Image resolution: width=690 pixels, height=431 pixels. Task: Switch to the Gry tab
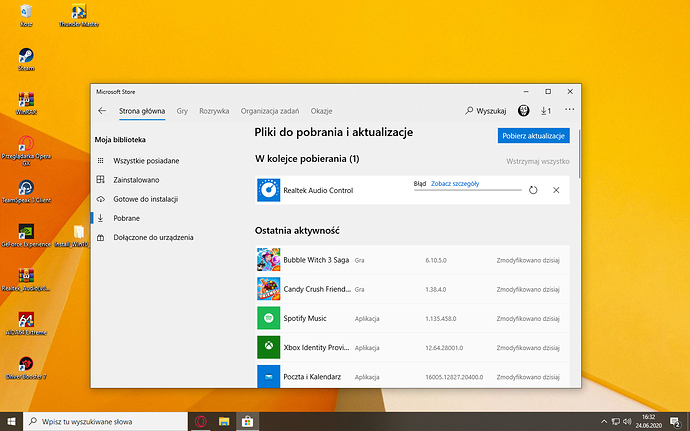pyautogui.click(x=182, y=111)
